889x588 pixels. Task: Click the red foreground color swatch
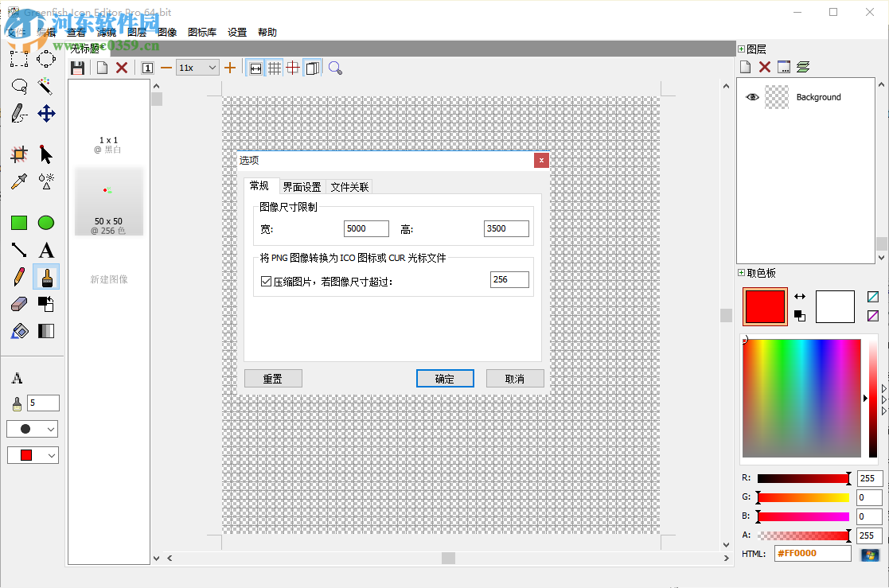(x=764, y=306)
